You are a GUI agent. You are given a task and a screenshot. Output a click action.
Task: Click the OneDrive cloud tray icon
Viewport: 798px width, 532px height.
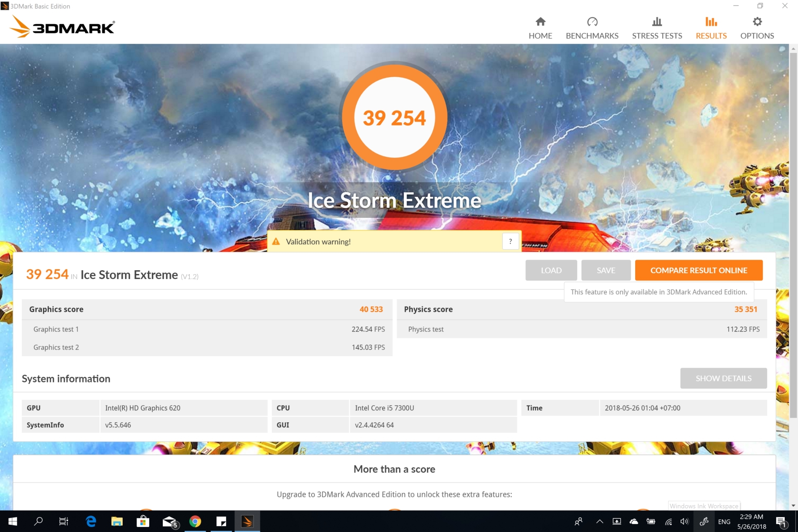[x=634, y=521]
